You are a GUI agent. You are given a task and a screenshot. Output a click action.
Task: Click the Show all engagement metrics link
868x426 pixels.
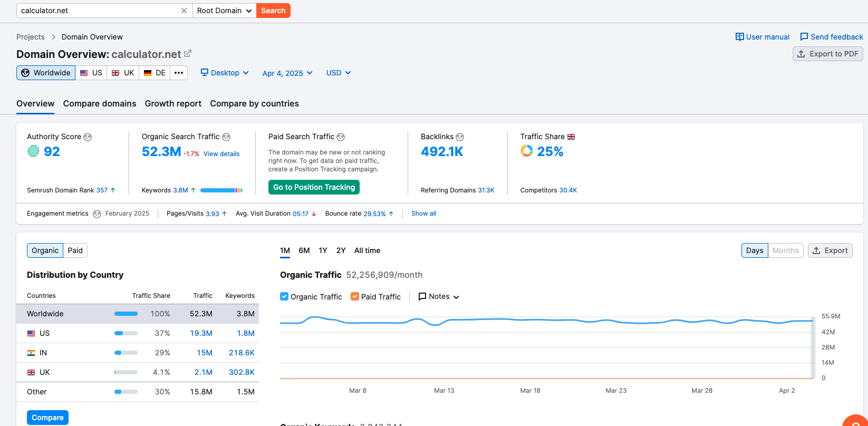424,214
